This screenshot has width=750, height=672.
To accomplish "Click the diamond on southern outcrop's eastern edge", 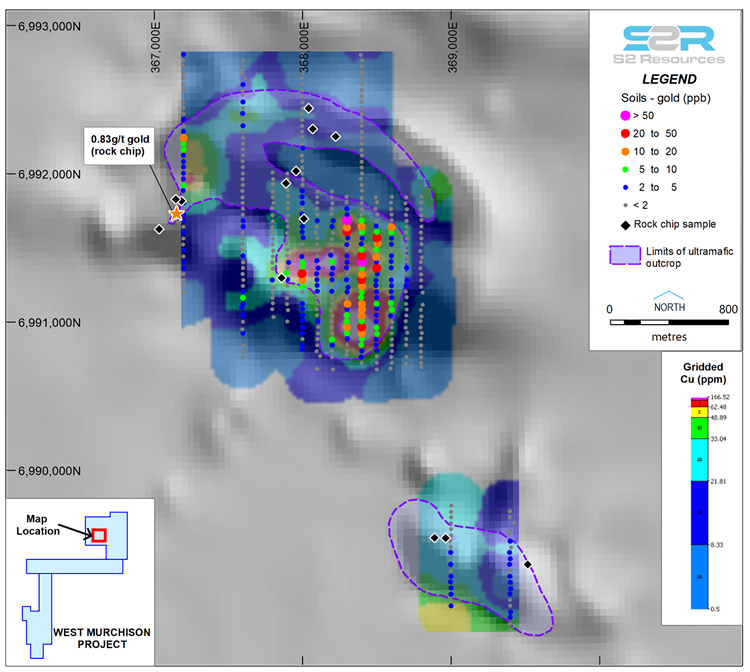I will click(528, 564).
